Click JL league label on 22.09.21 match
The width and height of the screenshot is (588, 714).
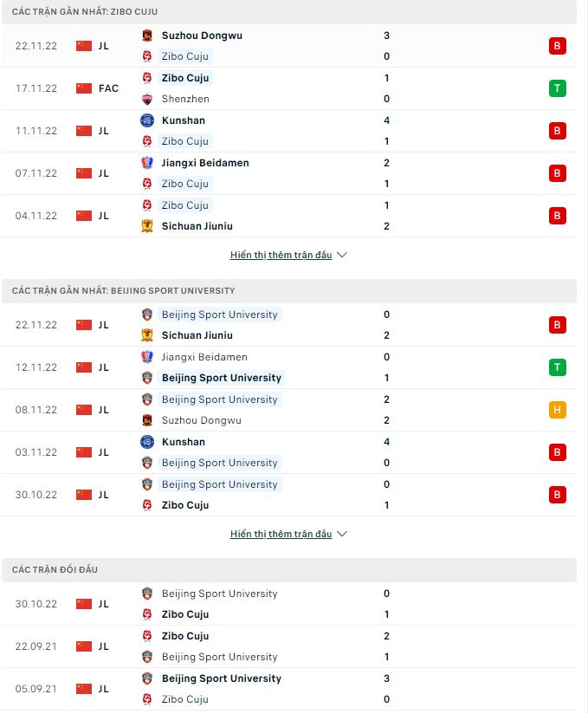click(103, 646)
